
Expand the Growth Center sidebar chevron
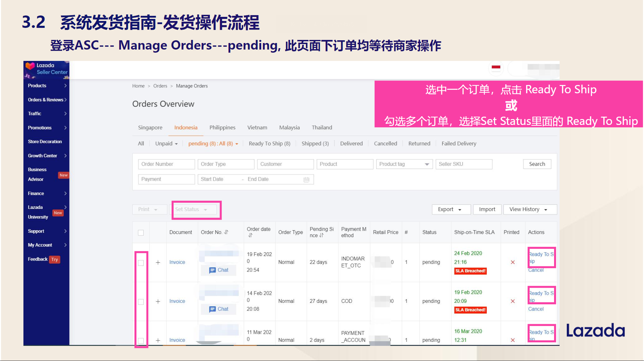pos(65,156)
